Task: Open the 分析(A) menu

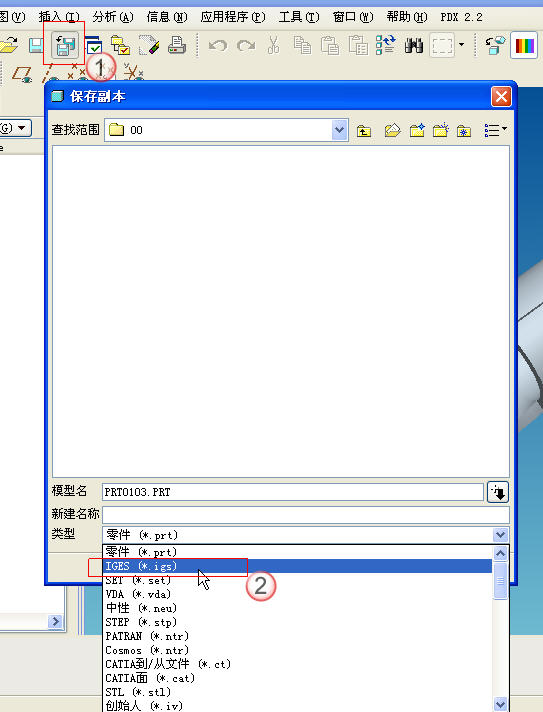Action: pyautogui.click(x=113, y=17)
